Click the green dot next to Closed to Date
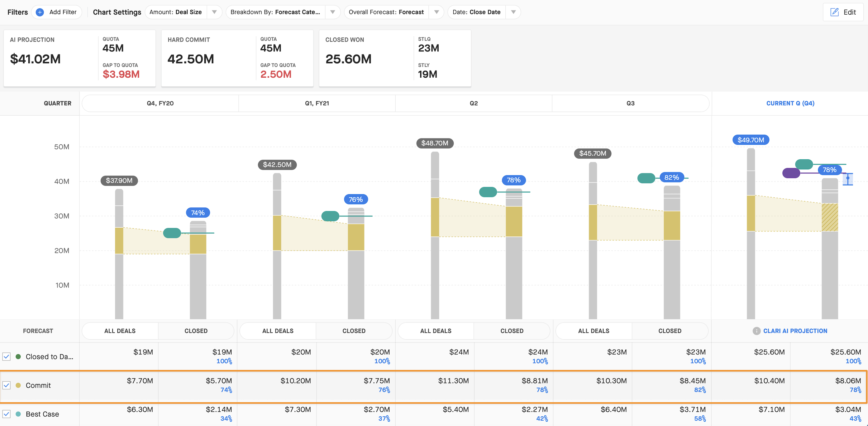 (18, 356)
